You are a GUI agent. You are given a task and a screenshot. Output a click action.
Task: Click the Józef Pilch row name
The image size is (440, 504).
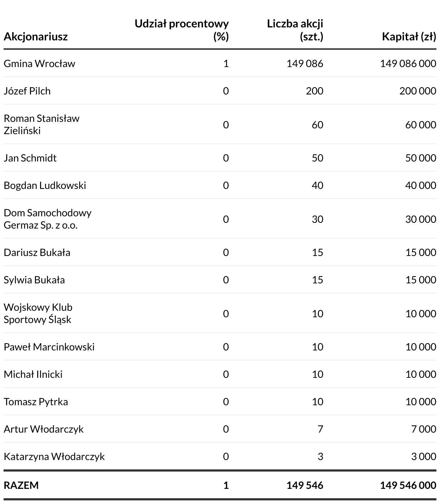pyautogui.click(x=27, y=91)
